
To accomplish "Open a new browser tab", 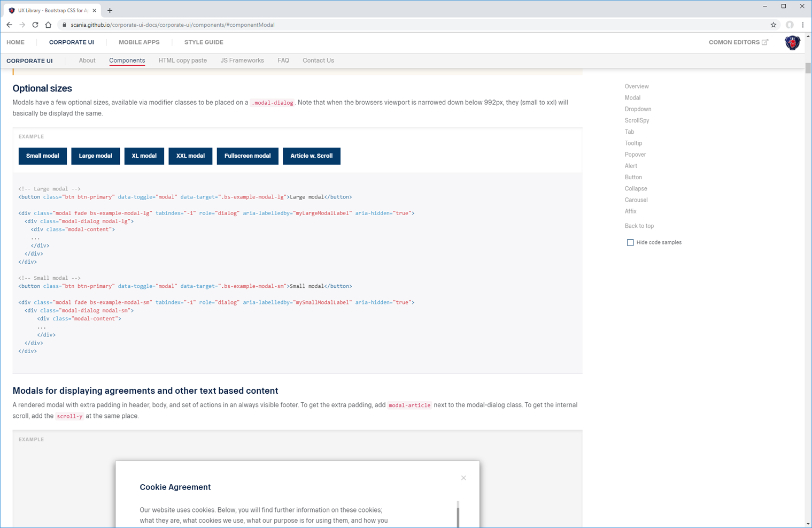I will tap(110, 10).
